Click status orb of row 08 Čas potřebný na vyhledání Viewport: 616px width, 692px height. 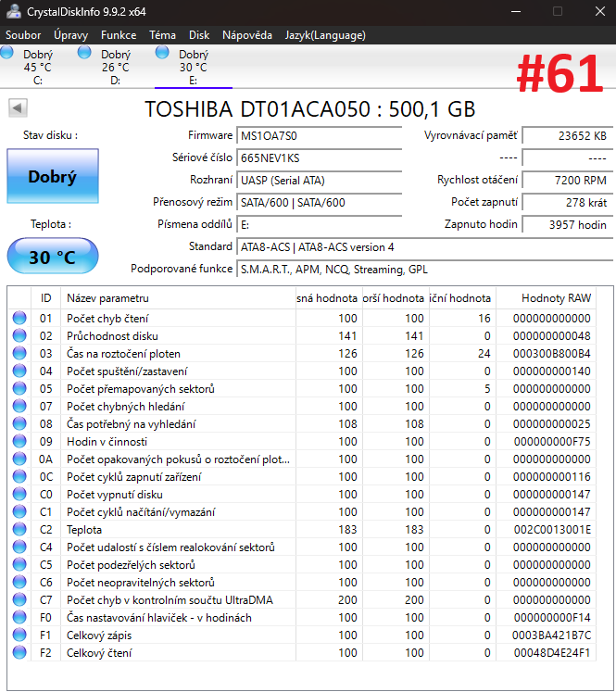click(x=19, y=423)
